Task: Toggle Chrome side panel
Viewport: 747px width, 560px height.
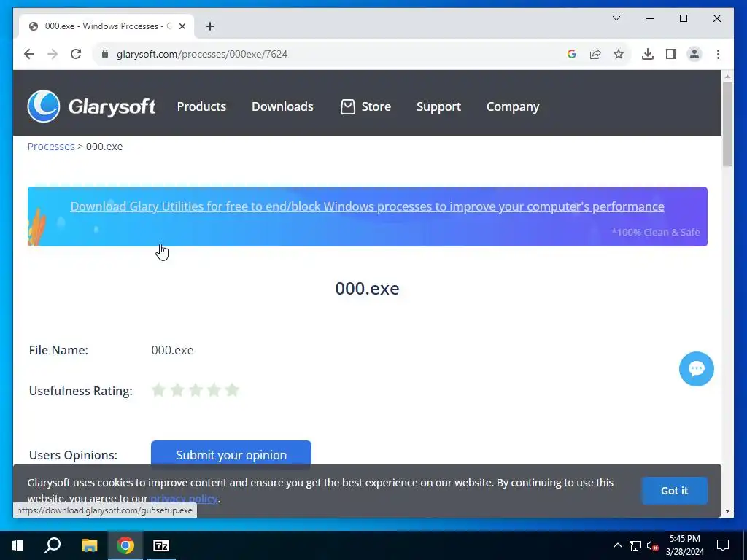Action: pyautogui.click(x=671, y=54)
